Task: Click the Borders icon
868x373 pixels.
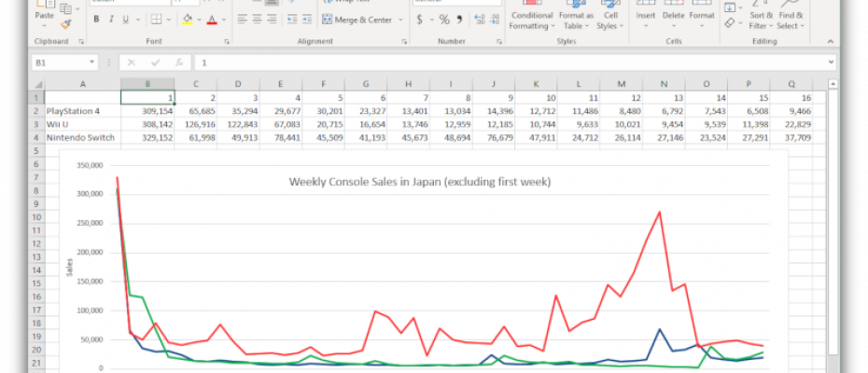Action: (156, 20)
